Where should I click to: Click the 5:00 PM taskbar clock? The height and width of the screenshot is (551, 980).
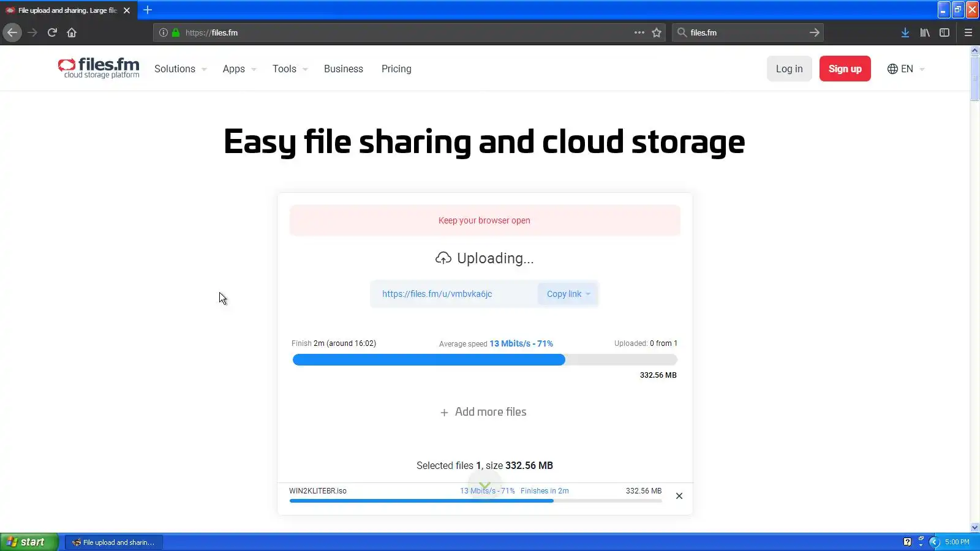point(957,542)
